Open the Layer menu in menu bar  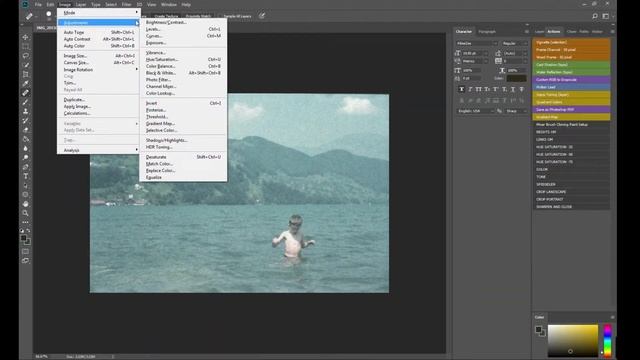point(81,4)
